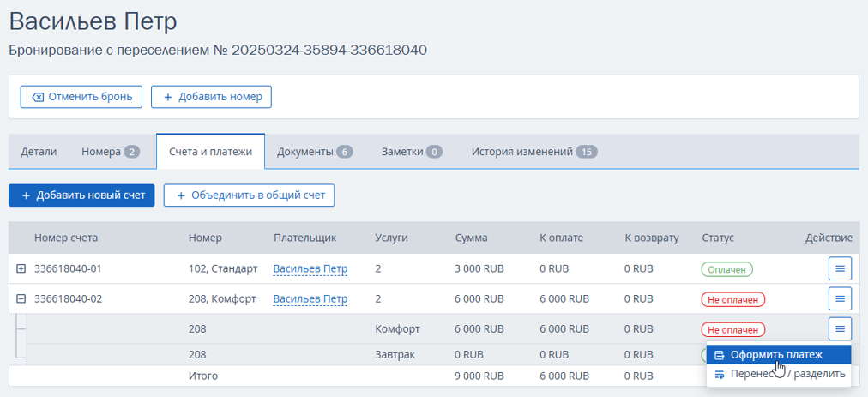Image resolution: width=868 pixels, height=397 pixels.
Task: Open payer Васильев Петр link for room 102
Action: (x=310, y=269)
